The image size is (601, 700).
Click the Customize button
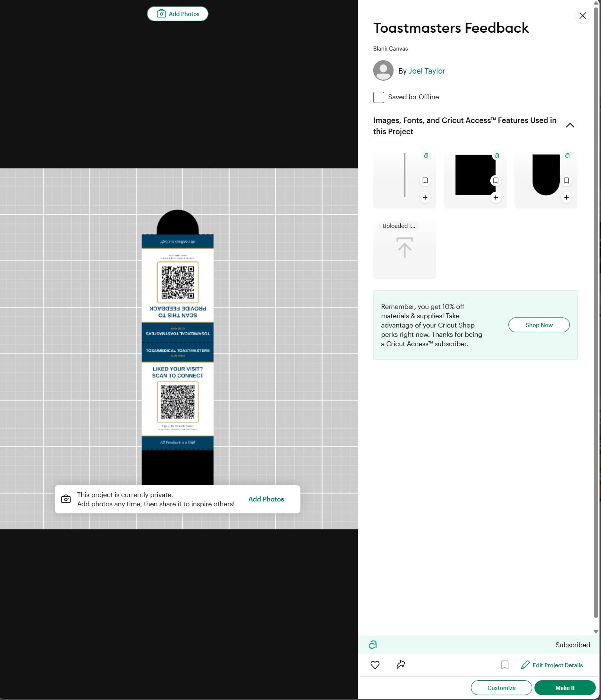501,688
